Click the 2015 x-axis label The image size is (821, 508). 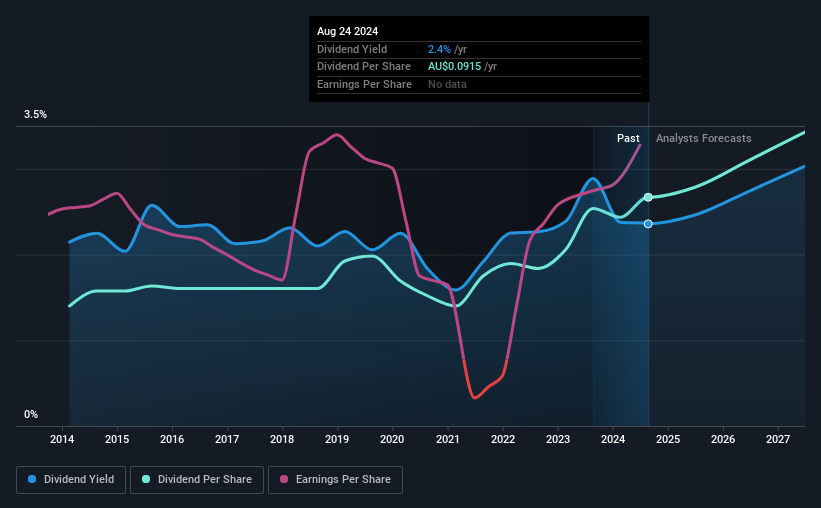(117, 439)
